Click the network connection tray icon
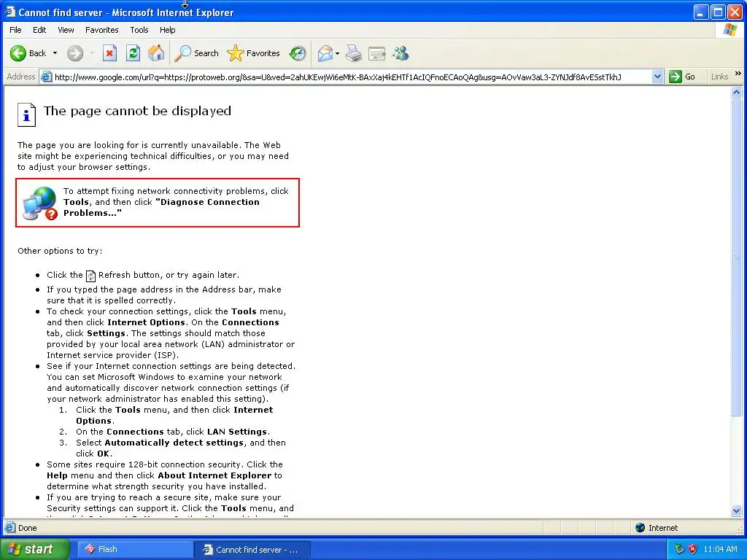 (x=679, y=549)
